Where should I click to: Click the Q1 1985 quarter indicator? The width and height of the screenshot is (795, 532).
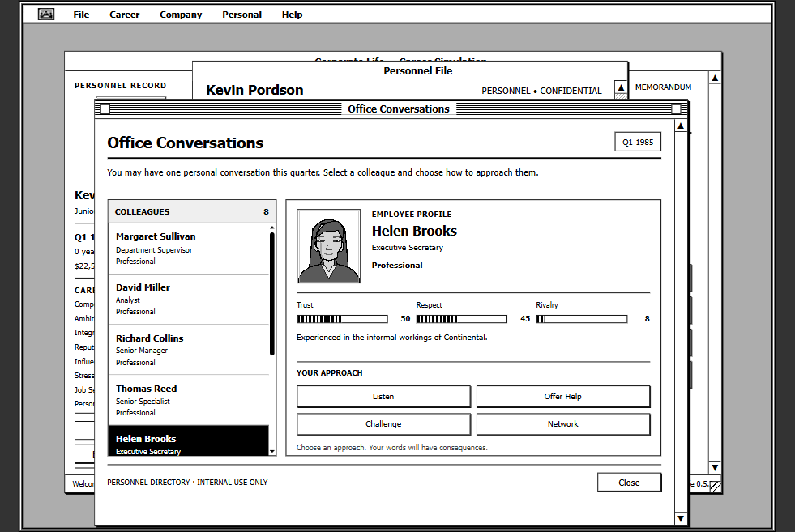point(638,142)
